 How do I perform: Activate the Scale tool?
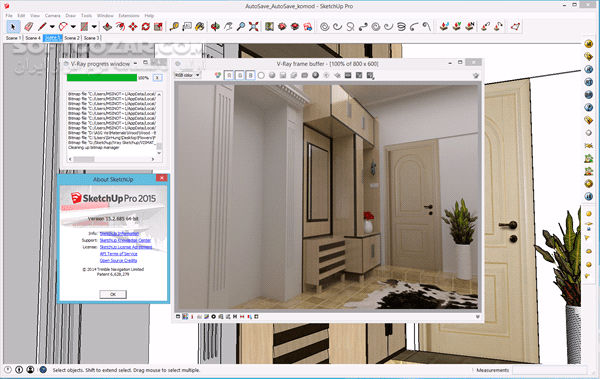click(x=158, y=27)
